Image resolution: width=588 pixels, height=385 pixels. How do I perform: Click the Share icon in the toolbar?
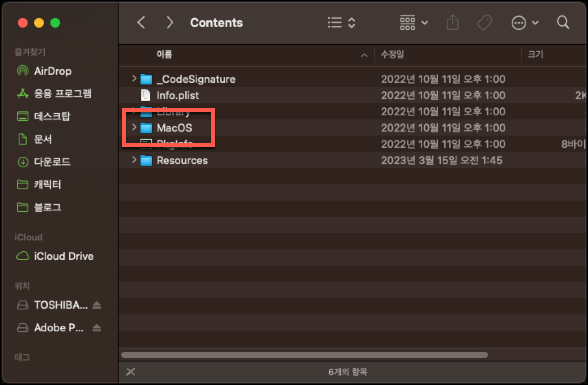tap(452, 23)
